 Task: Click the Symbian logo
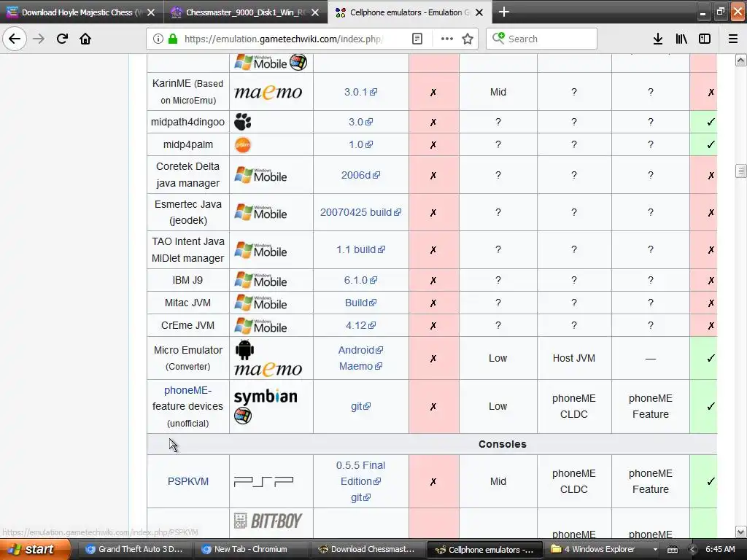[x=266, y=396]
